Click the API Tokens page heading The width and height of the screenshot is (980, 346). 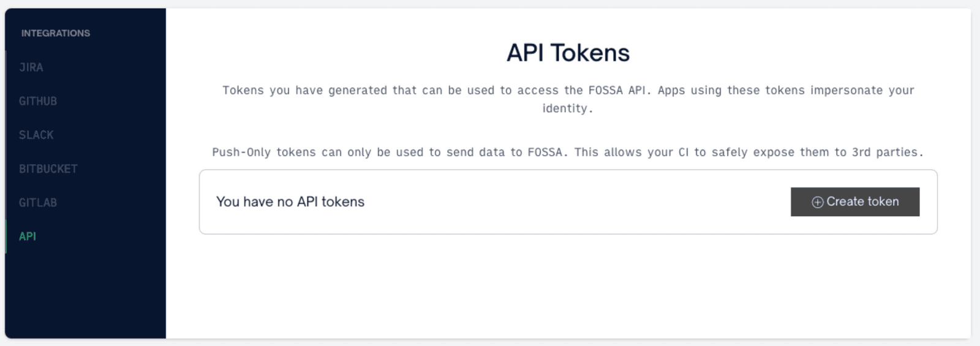coord(568,53)
